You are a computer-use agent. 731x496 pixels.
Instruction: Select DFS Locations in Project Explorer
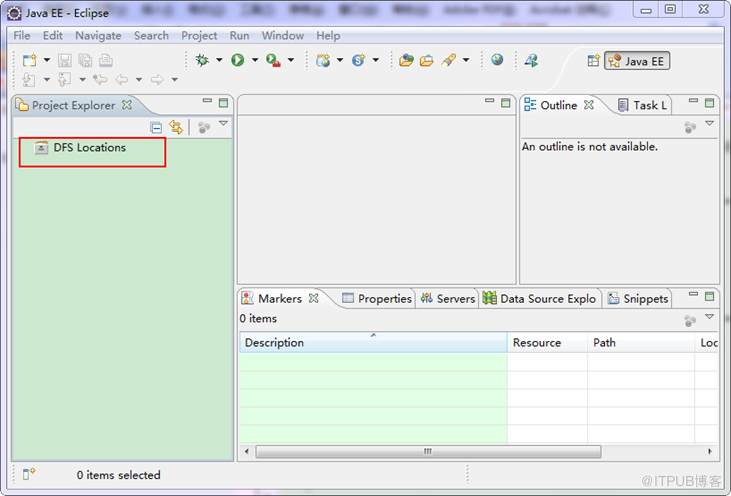(80, 148)
